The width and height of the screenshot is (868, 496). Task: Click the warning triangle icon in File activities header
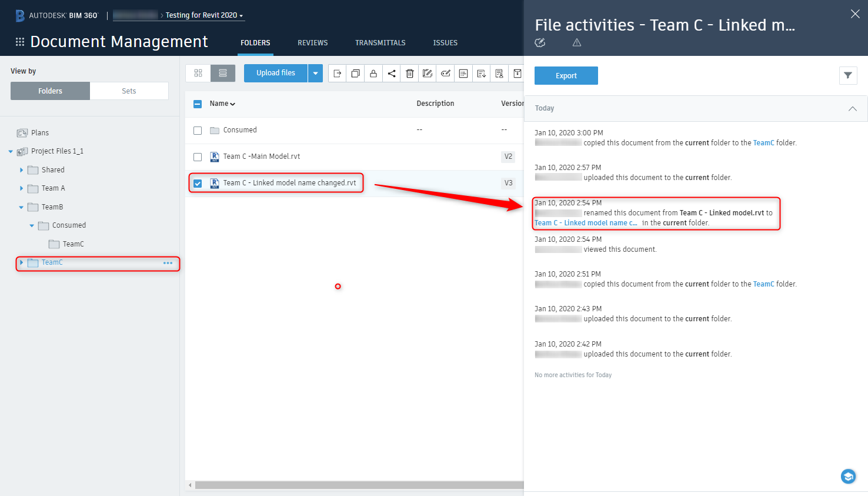point(576,42)
